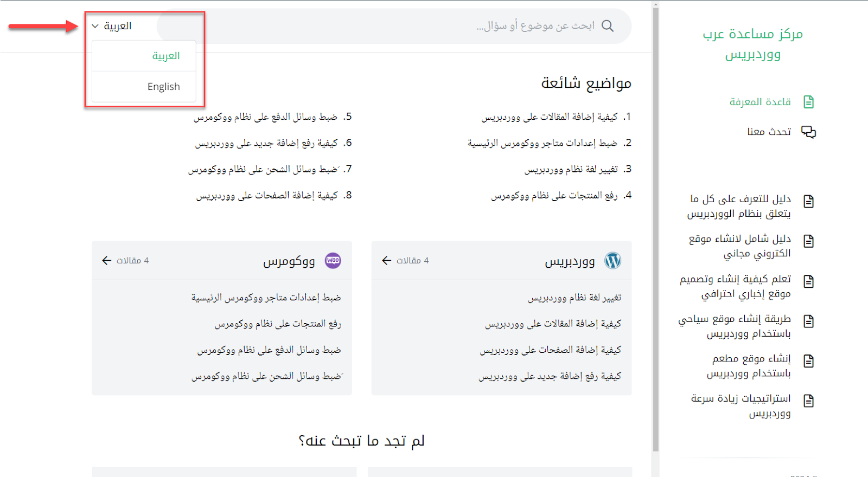Open كيفية رفع إضافة جديد in ووردبريس card

pos(550,376)
